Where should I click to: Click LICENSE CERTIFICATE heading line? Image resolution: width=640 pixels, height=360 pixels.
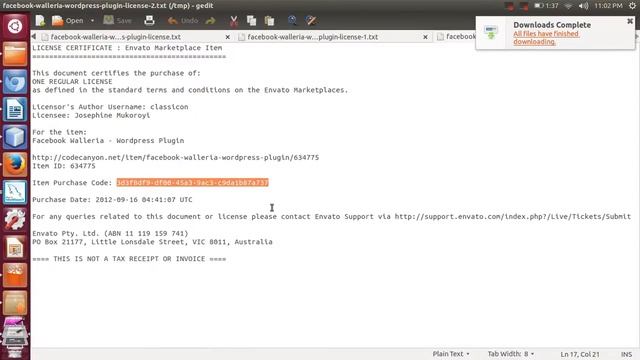(127, 48)
